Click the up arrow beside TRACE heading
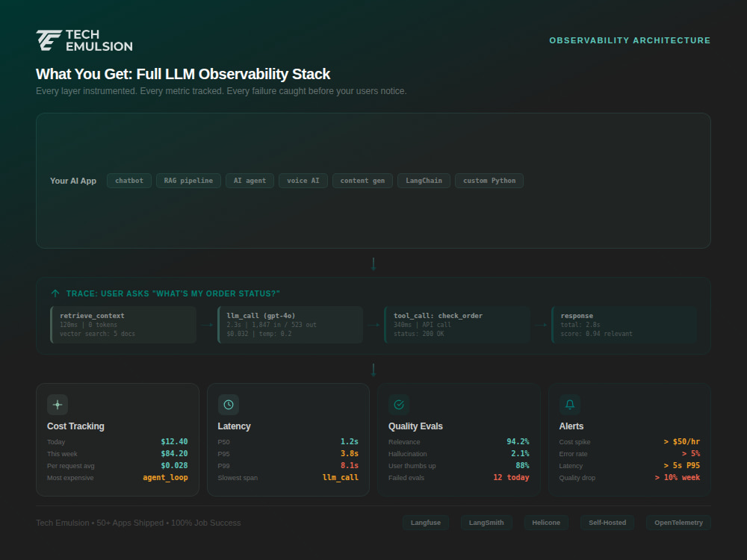This screenshot has width=747, height=560. [55, 293]
